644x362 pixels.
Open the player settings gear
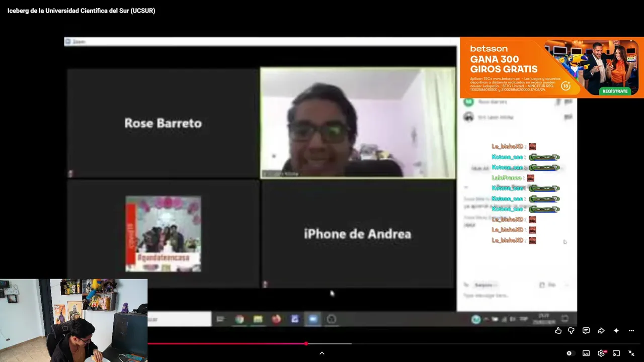point(601,353)
